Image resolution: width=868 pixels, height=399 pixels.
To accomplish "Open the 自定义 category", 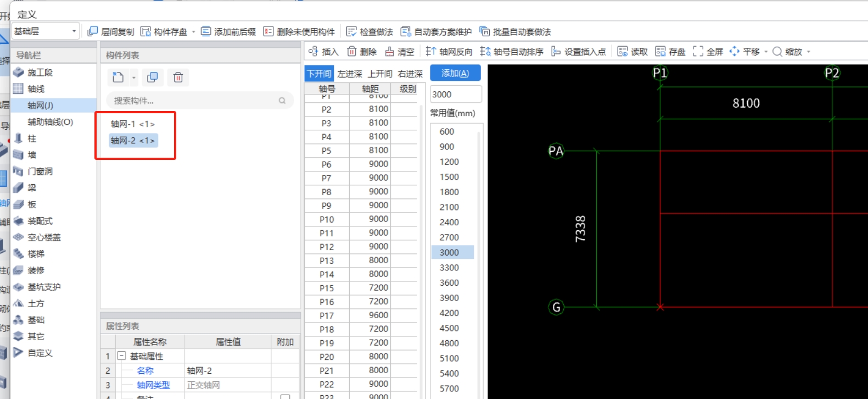I will click(40, 353).
